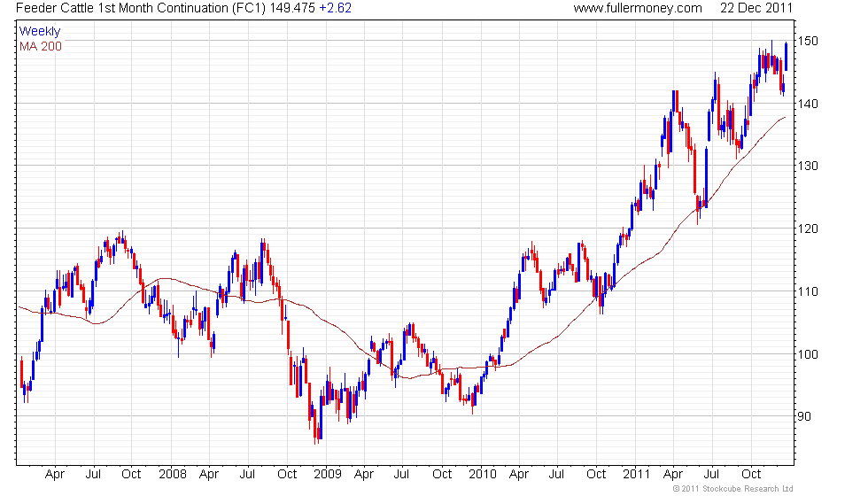Click the 'Apr' label right after 2011
Screen dimensions: 868x496
[x=673, y=475]
